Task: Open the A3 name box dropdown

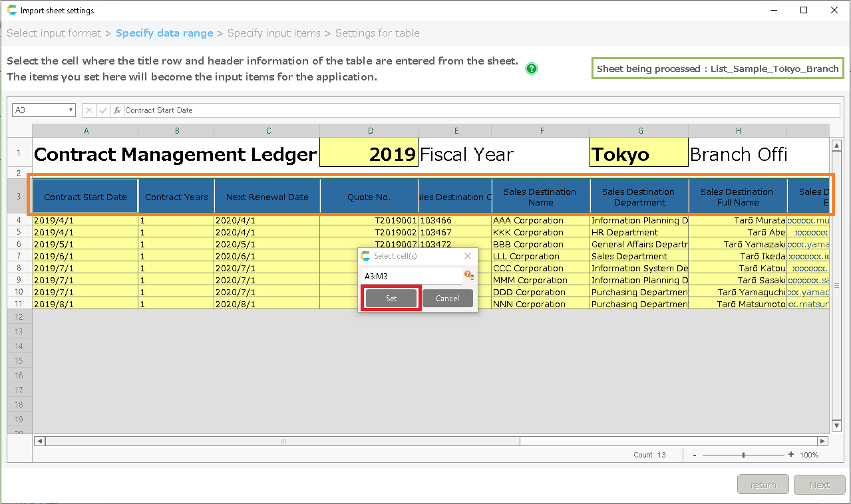Action: coord(71,110)
